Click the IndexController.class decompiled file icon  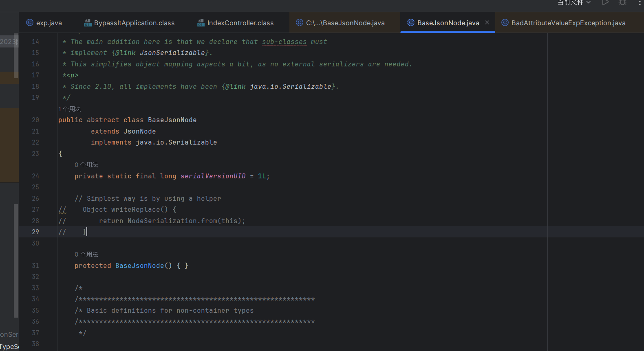pyautogui.click(x=201, y=23)
